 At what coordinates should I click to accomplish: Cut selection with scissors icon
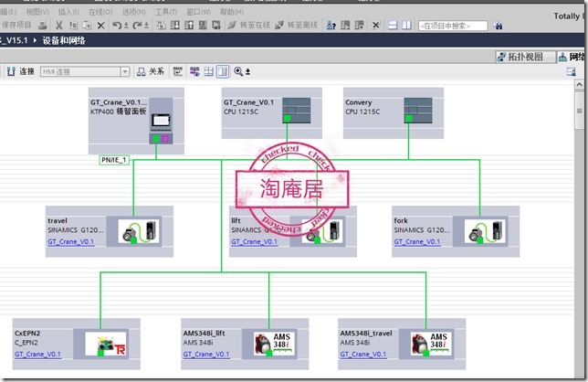(x=58, y=26)
